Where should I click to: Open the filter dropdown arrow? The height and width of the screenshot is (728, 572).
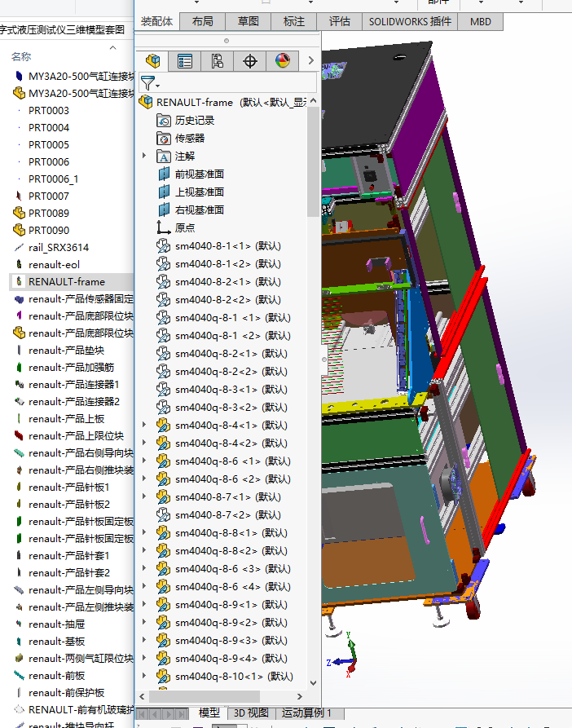click(158, 86)
